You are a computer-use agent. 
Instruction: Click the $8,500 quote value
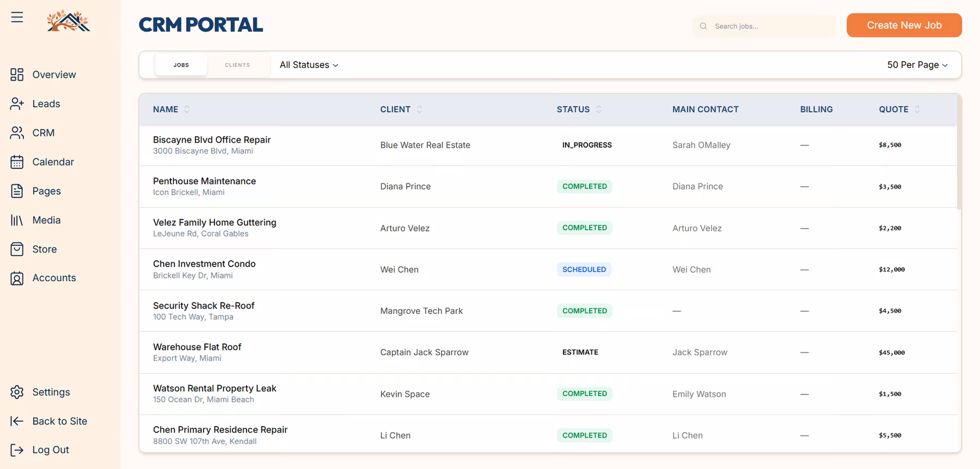(890, 145)
